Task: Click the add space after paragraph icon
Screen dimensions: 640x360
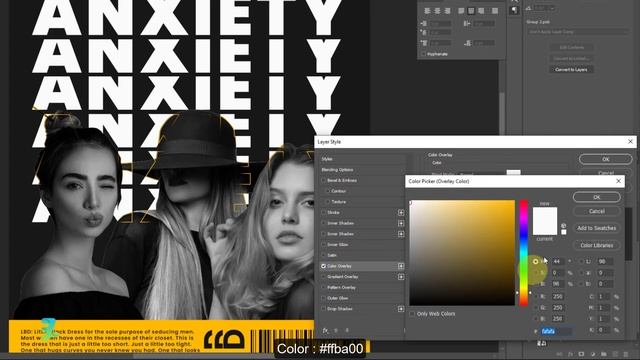Action: (x=467, y=43)
